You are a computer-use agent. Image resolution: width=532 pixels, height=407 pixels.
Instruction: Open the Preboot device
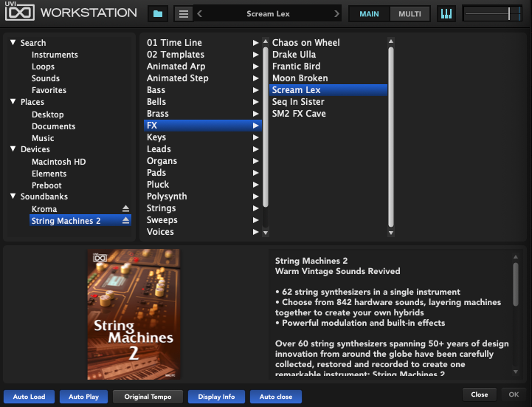coord(46,185)
